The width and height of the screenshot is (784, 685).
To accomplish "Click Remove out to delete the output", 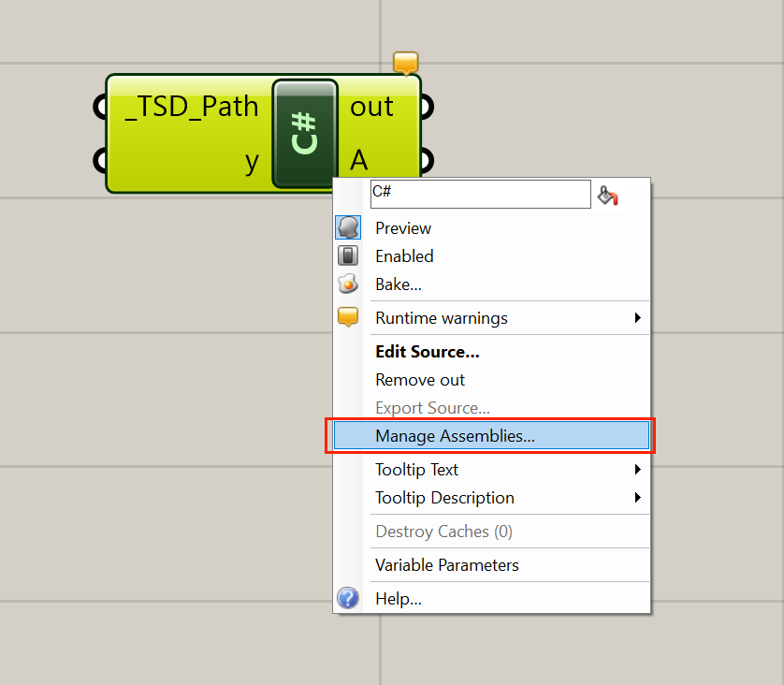I will pos(419,379).
